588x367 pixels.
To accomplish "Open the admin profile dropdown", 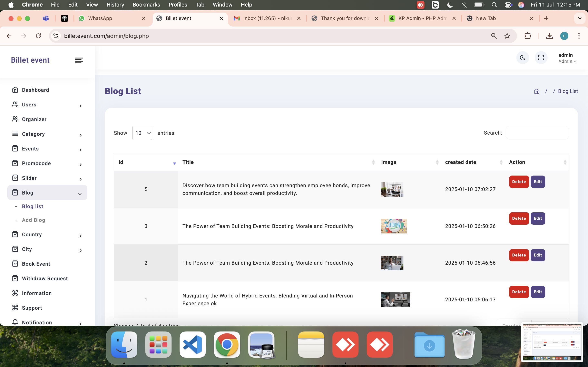I will point(567,58).
